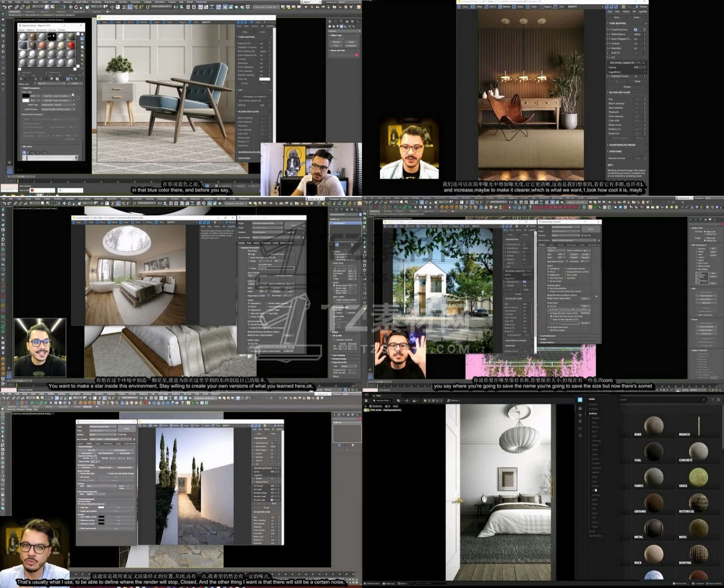The height and width of the screenshot is (588, 724).
Task: Click Presets button beside the leather chair render
Action: (627, 87)
